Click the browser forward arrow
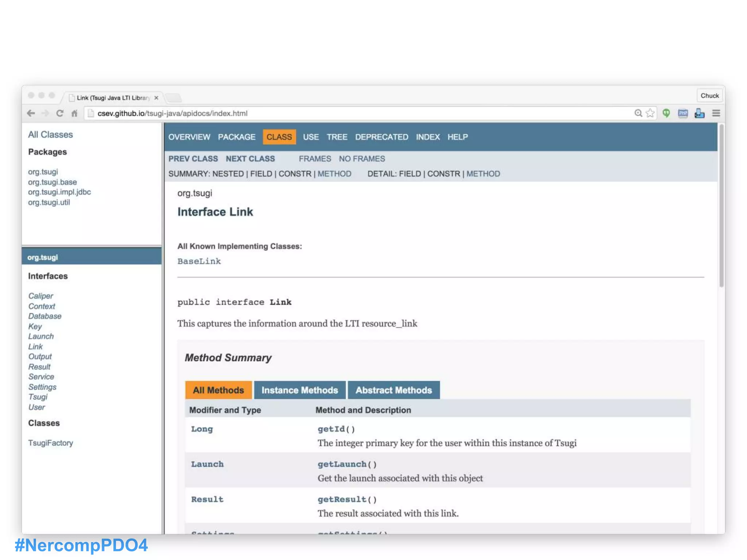 coord(46,113)
